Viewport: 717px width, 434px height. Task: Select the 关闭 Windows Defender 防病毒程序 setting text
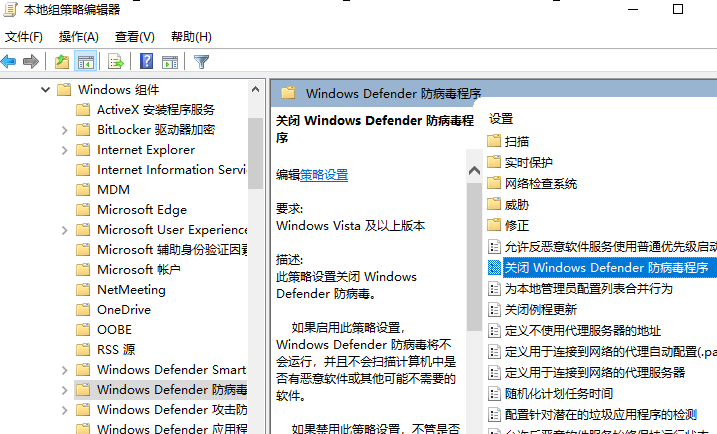tap(606, 268)
